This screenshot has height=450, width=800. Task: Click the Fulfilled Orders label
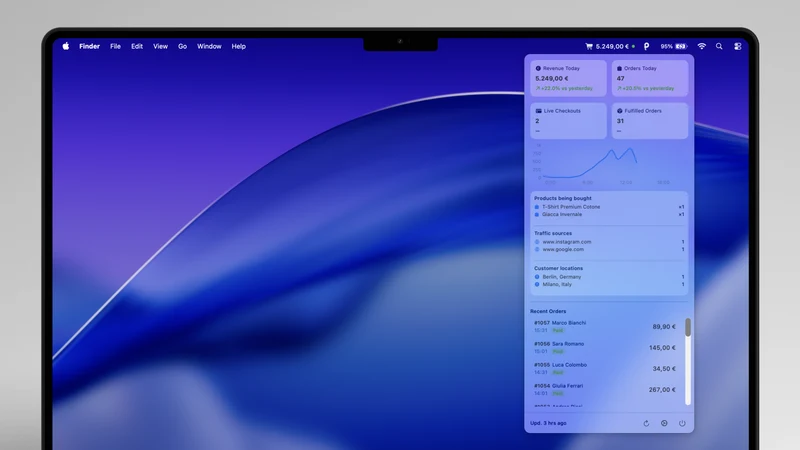click(643, 111)
